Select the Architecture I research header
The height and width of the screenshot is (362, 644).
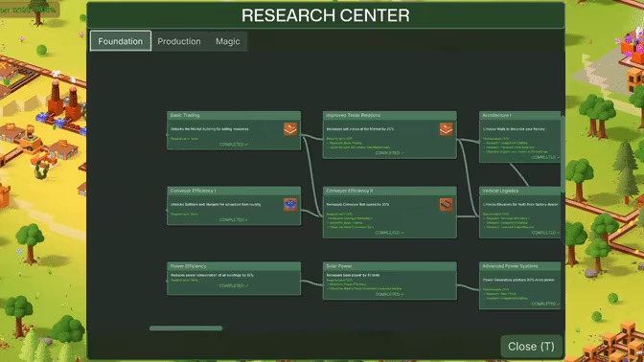pos(520,115)
